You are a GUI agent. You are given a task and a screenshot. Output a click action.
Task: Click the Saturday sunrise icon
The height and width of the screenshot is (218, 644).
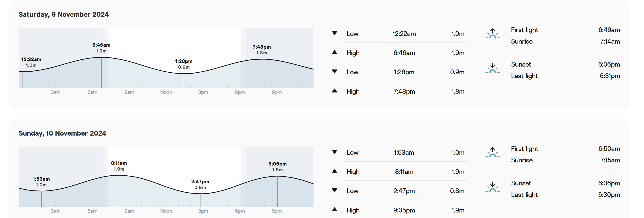(492, 34)
